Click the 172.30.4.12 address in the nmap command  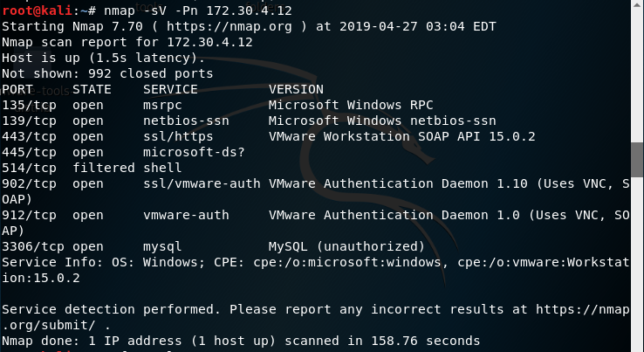(249, 10)
